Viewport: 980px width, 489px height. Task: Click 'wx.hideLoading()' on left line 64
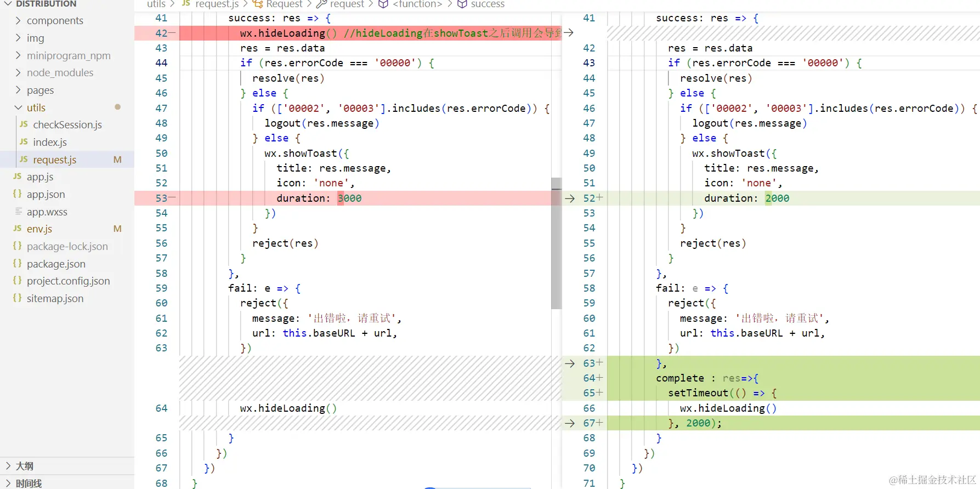288,408
